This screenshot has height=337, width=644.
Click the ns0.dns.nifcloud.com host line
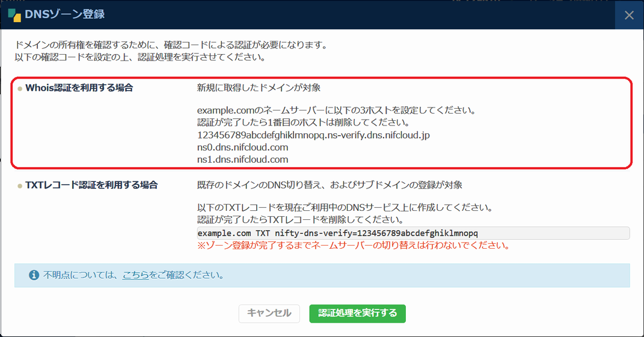242,147
